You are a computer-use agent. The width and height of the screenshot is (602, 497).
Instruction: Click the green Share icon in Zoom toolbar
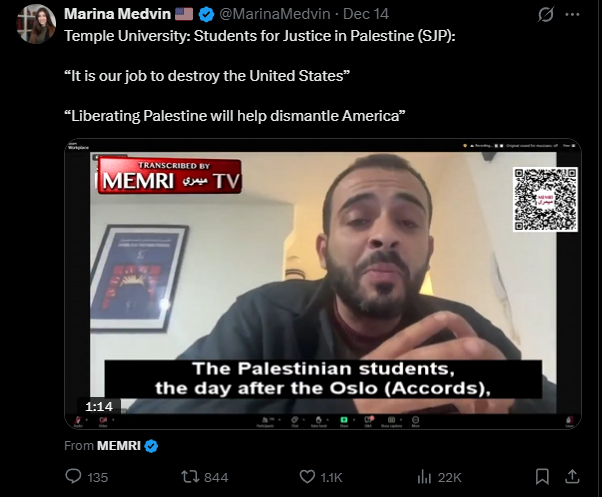coord(344,420)
